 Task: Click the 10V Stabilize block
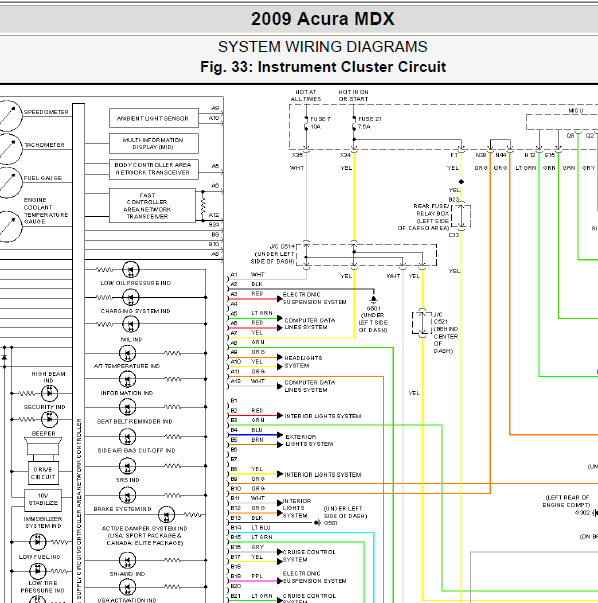(43, 499)
